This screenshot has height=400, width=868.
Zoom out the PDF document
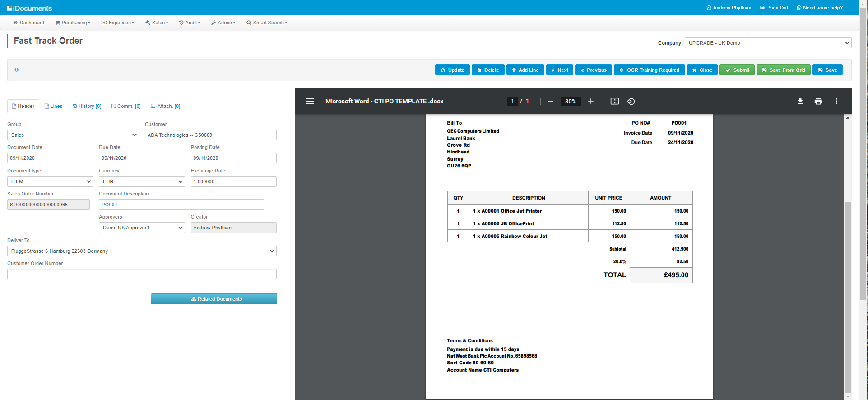[x=551, y=101]
